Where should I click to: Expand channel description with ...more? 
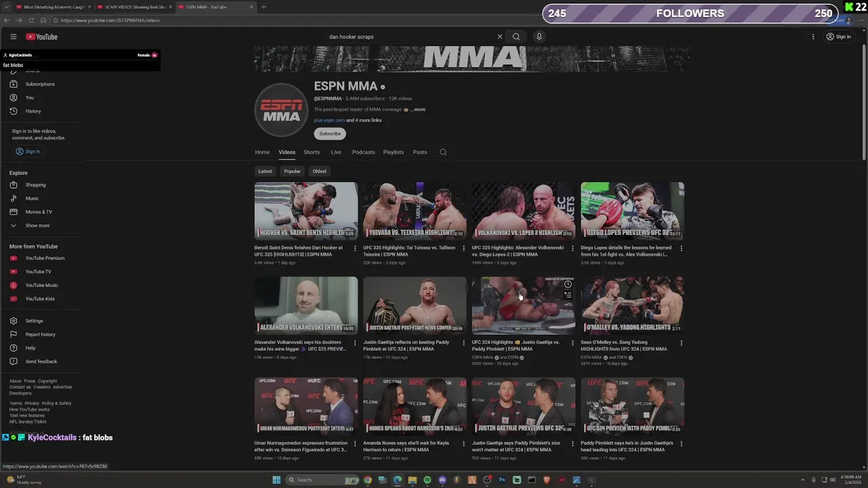tap(418, 109)
